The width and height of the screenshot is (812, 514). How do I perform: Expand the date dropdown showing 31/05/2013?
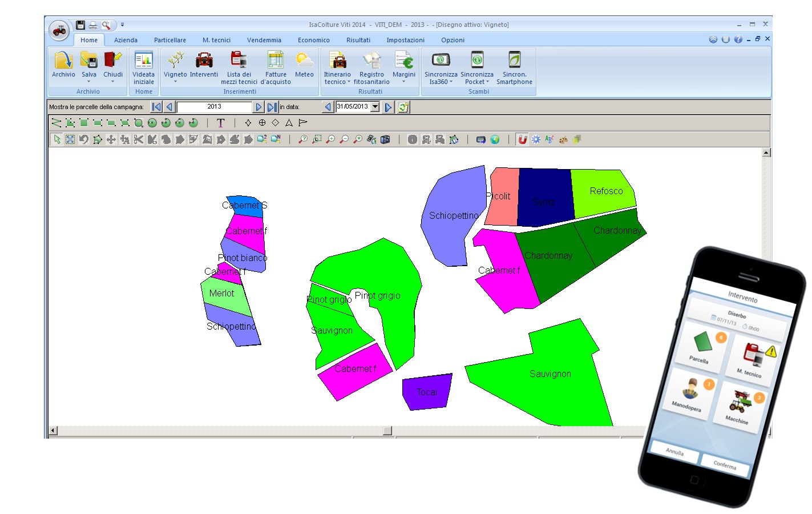point(375,107)
